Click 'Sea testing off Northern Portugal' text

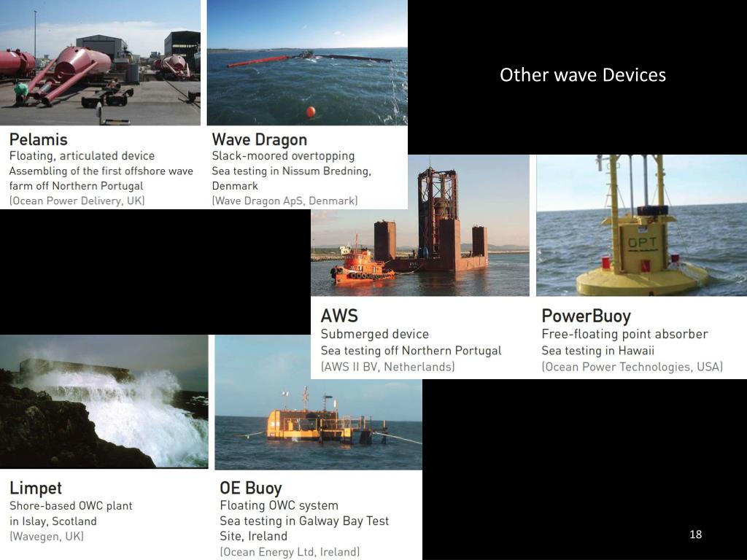411,351
